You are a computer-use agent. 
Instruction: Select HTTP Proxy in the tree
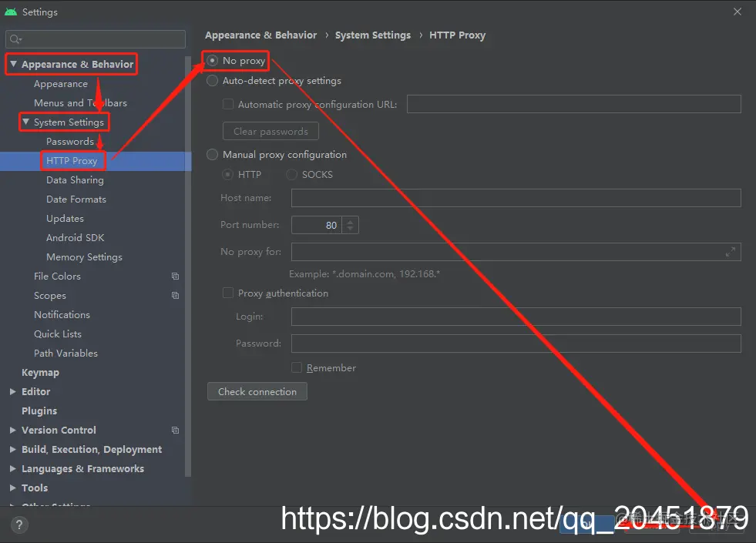click(x=72, y=161)
